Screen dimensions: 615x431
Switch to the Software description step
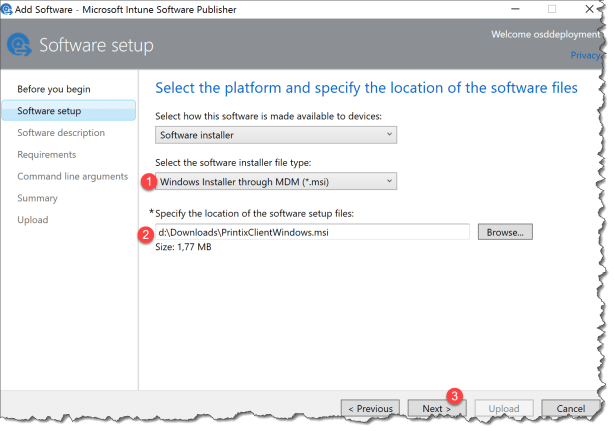[x=60, y=133]
